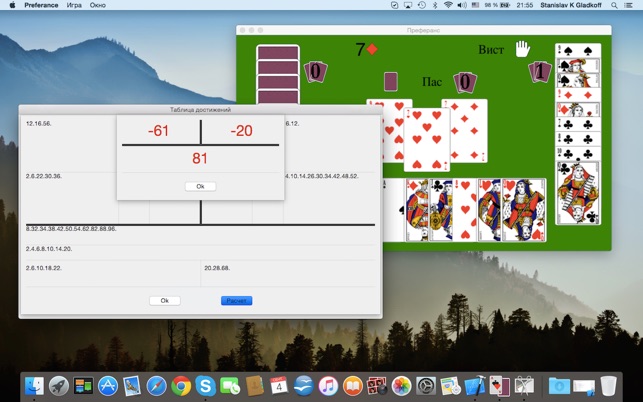Image resolution: width=643 pixels, height=402 pixels.
Task: Open Launchpad from the Dock
Action: point(59,386)
